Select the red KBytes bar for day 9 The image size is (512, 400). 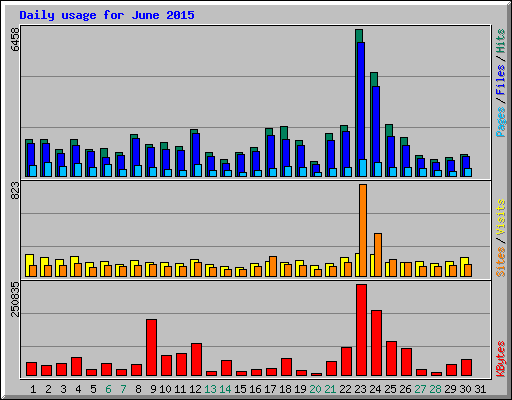pos(151,348)
